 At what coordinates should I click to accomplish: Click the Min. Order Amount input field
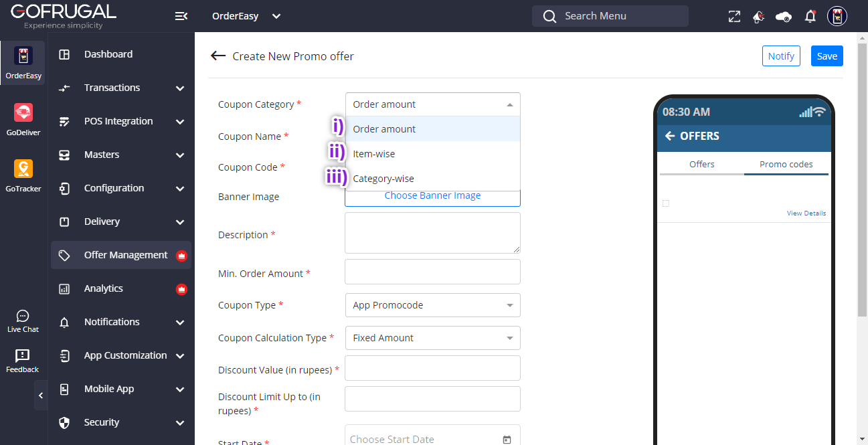coord(432,272)
